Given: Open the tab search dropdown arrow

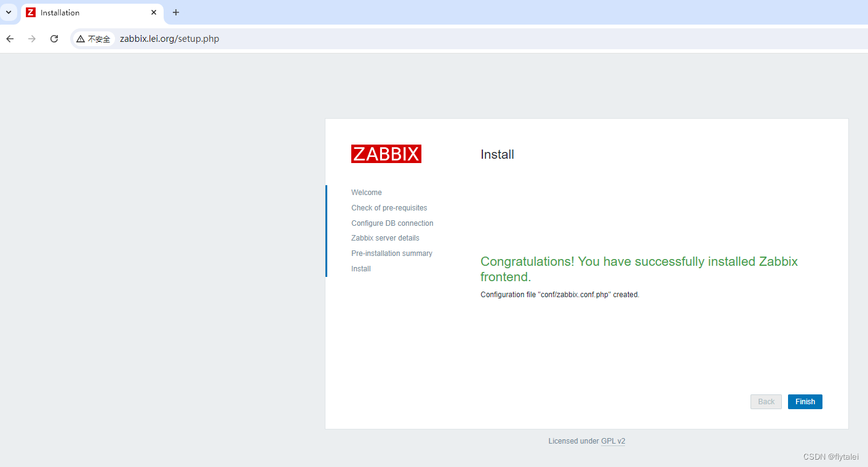Looking at the screenshot, I should (x=9, y=12).
